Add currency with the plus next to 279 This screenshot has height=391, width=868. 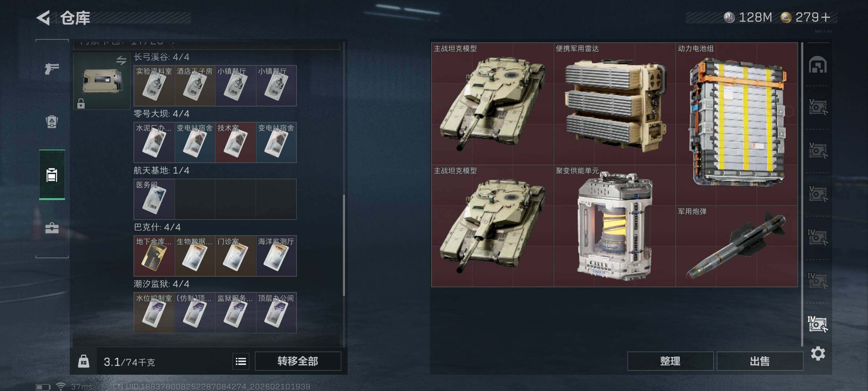pyautogui.click(x=825, y=17)
